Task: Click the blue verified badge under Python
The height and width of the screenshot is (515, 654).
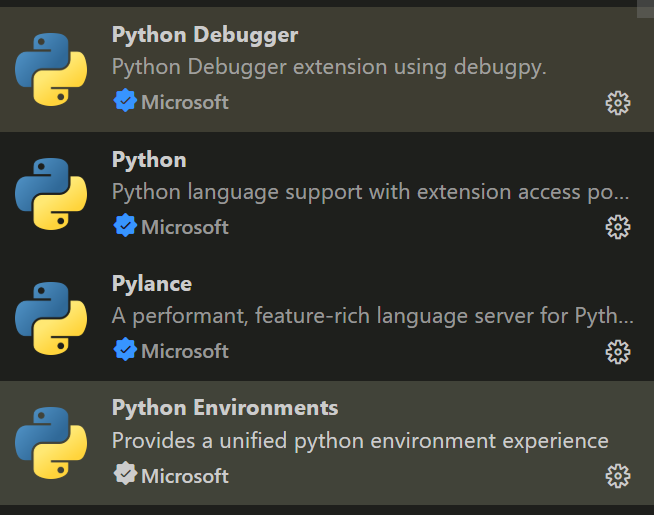Action: tap(124, 226)
